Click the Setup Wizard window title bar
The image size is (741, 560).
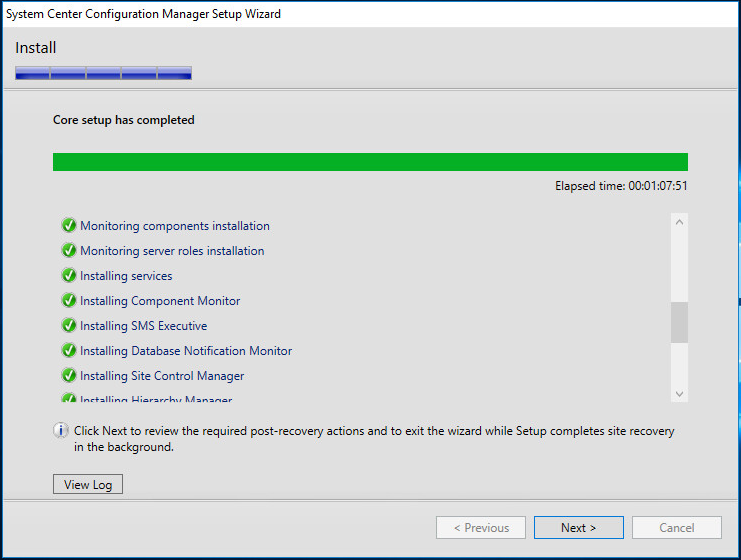(370, 14)
